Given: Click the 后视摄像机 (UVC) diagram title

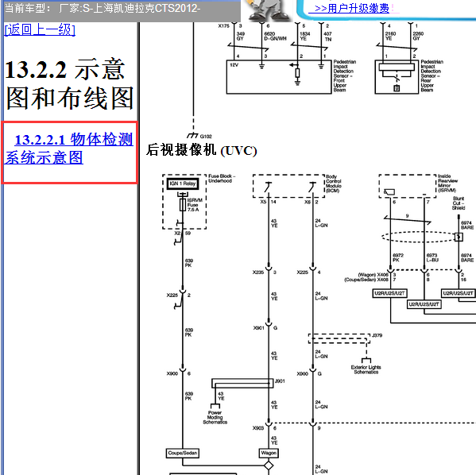Looking at the screenshot, I should click(x=201, y=150).
